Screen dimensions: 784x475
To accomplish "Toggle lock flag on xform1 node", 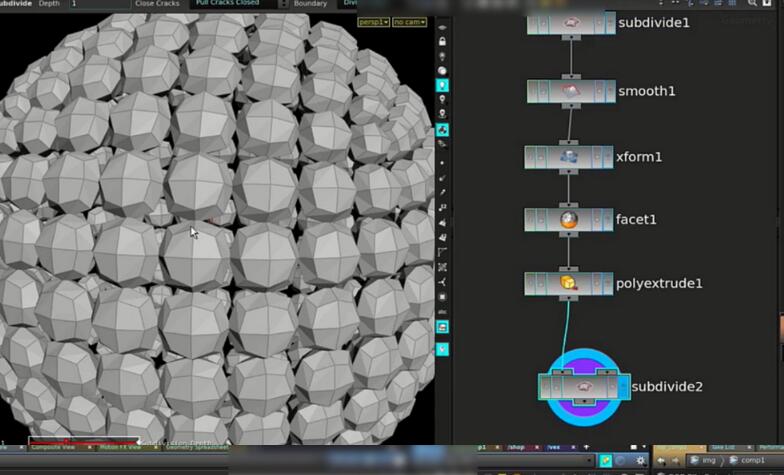I will click(540, 157).
